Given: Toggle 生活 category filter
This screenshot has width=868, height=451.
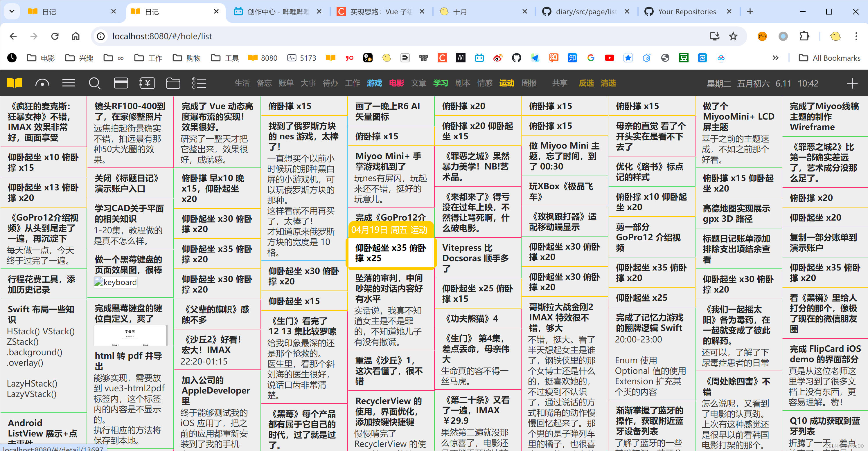Looking at the screenshot, I should [x=242, y=83].
